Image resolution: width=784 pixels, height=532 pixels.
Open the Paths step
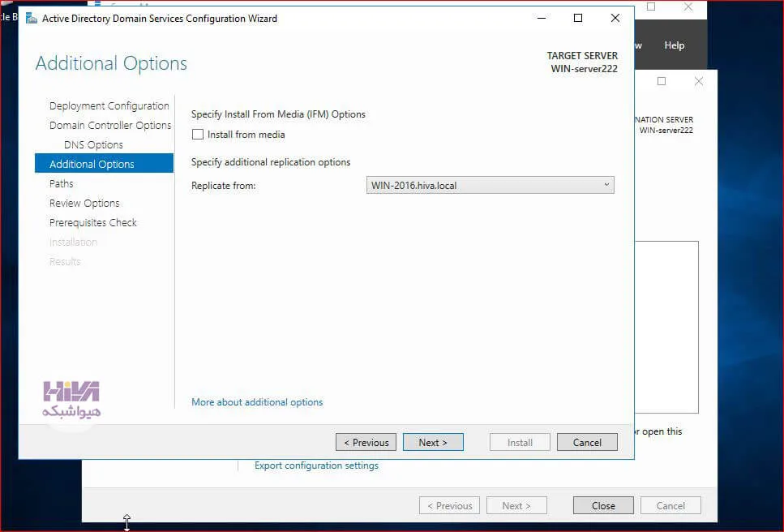pyautogui.click(x=61, y=183)
